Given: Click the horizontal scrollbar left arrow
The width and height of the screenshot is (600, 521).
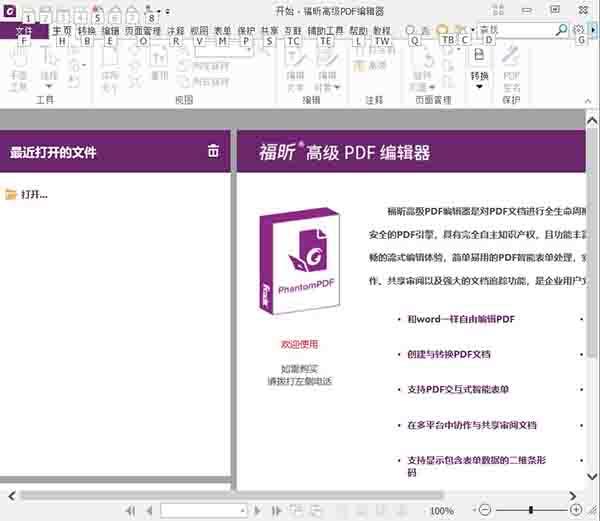Looking at the screenshot, I should 12,496.
